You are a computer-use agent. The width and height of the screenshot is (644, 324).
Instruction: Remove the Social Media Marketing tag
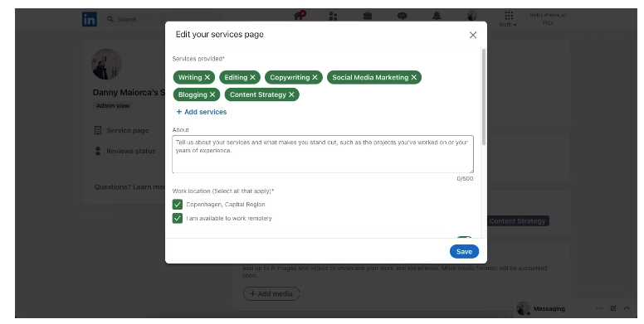413,77
